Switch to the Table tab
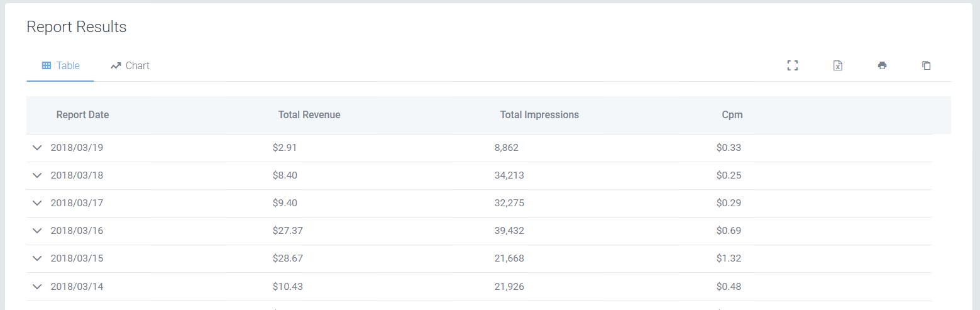The image size is (980, 310). click(60, 65)
